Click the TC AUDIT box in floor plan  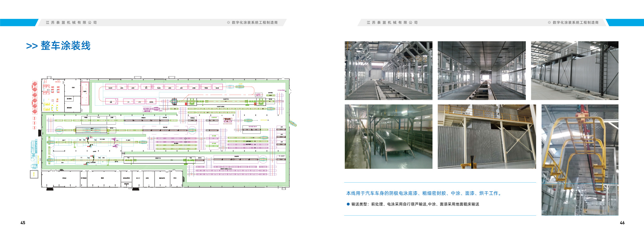click(x=282, y=156)
